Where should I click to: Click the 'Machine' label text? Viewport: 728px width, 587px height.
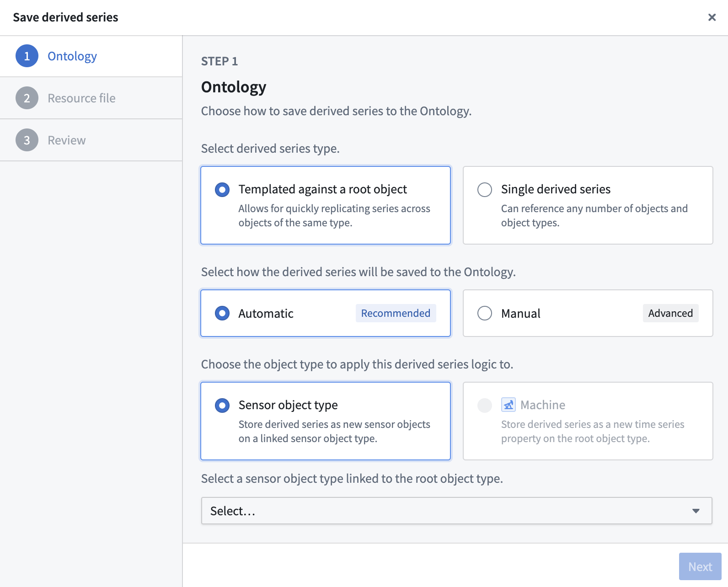[x=543, y=405]
